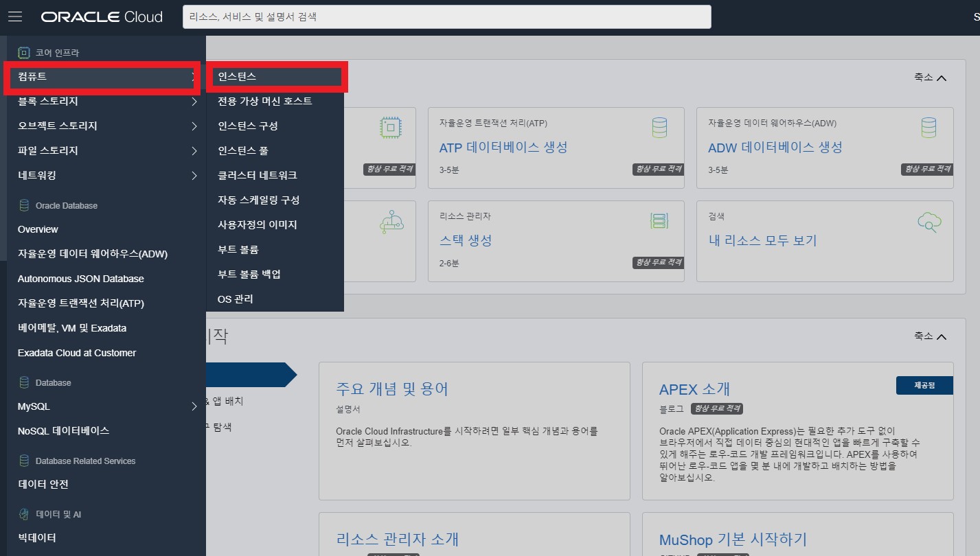Open the APEX 소개 link
Image resolution: width=980 pixels, height=556 pixels.
tap(694, 389)
